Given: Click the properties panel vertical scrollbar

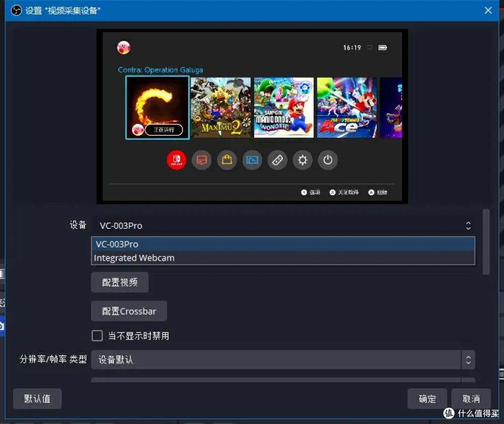Looking at the screenshot, I should pos(486,242).
